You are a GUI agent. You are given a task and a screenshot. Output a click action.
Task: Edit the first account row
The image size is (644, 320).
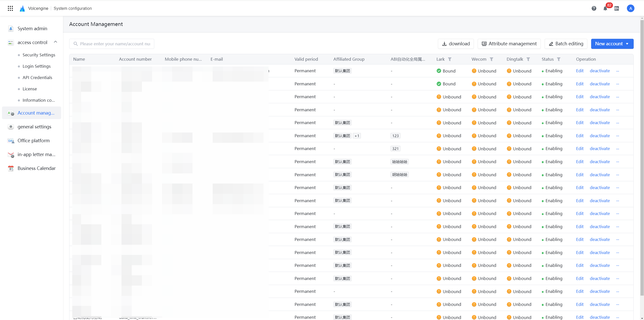pyautogui.click(x=580, y=71)
